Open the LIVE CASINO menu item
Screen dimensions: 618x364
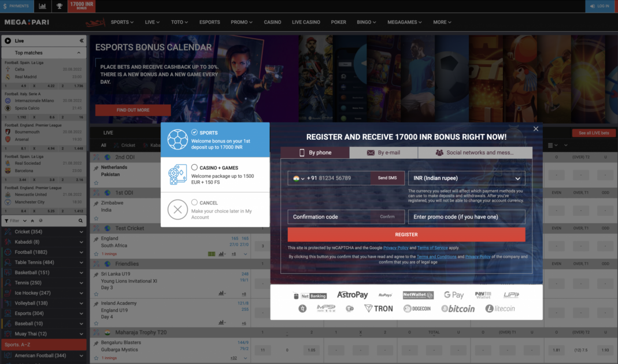click(x=306, y=22)
